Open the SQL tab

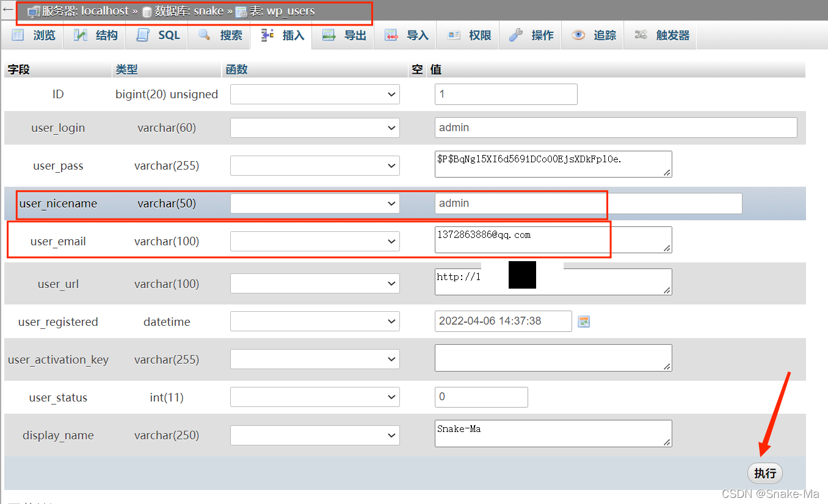[158, 35]
